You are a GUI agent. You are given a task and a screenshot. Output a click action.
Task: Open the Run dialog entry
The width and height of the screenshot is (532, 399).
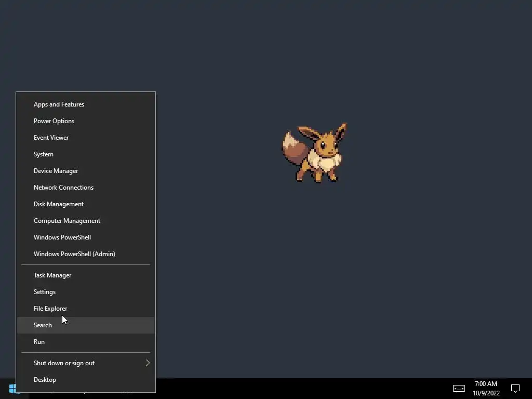pos(86,342)
